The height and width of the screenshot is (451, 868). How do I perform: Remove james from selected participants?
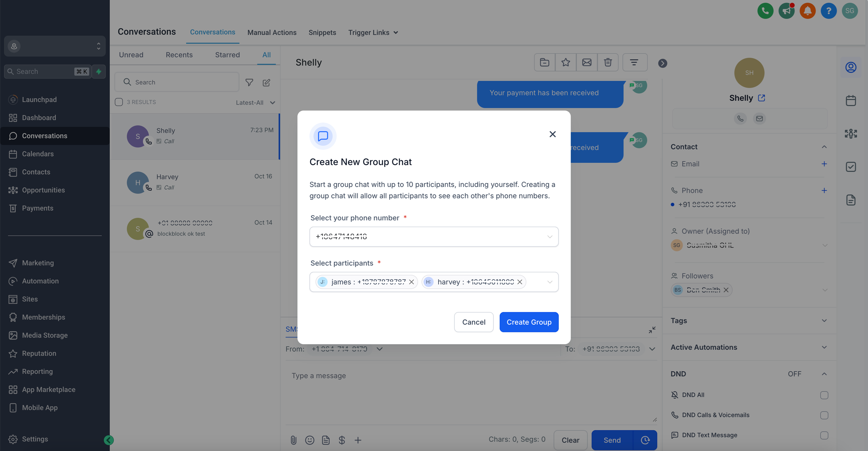tap(411, 282)
